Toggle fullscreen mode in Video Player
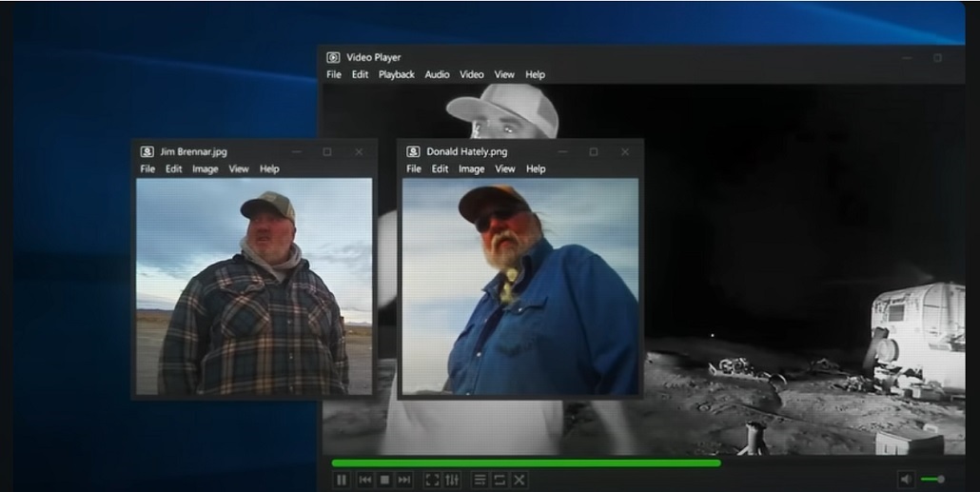The image size is (980, 492). tap(432, 481)
